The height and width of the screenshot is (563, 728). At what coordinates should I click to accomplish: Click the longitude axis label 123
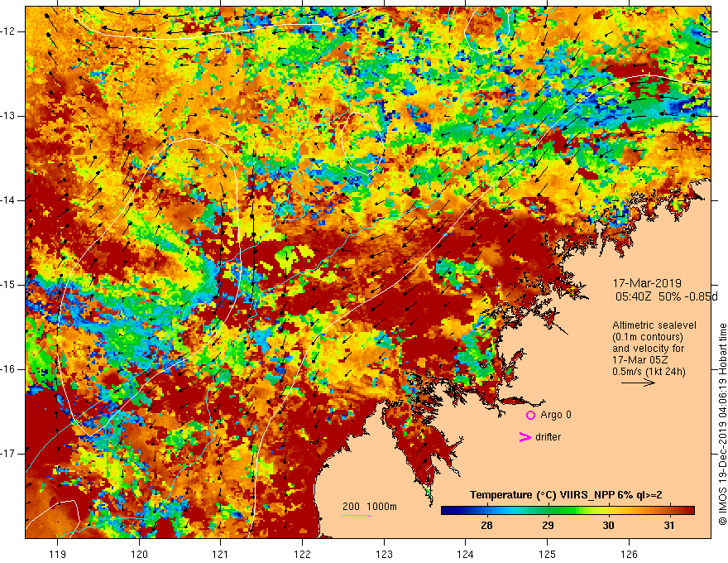click(384, 554)
